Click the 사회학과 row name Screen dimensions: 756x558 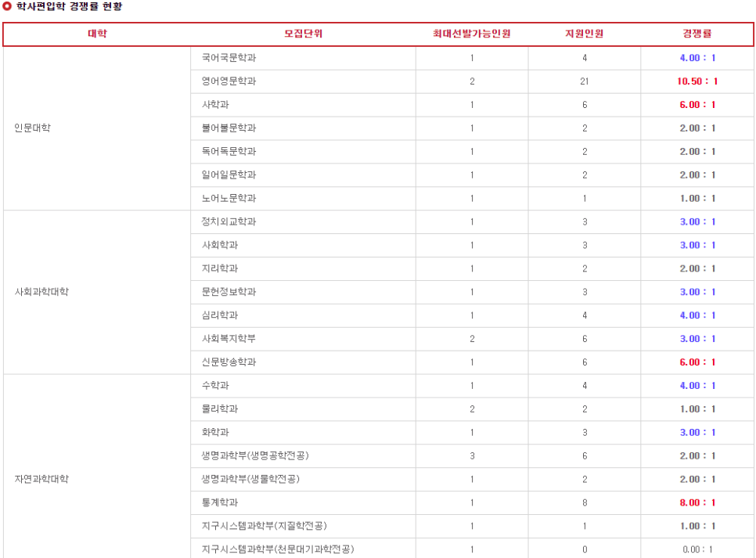220,245
